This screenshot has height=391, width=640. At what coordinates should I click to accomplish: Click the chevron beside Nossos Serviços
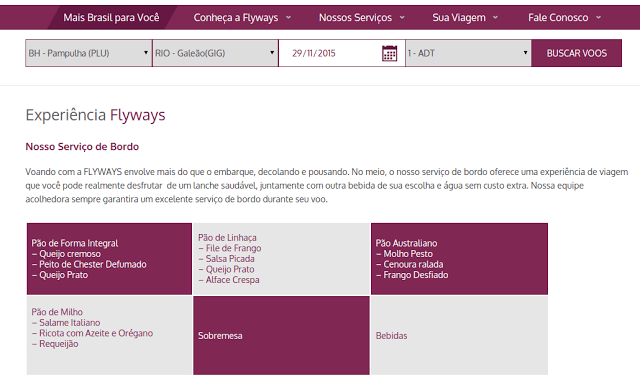pos(402,18)
